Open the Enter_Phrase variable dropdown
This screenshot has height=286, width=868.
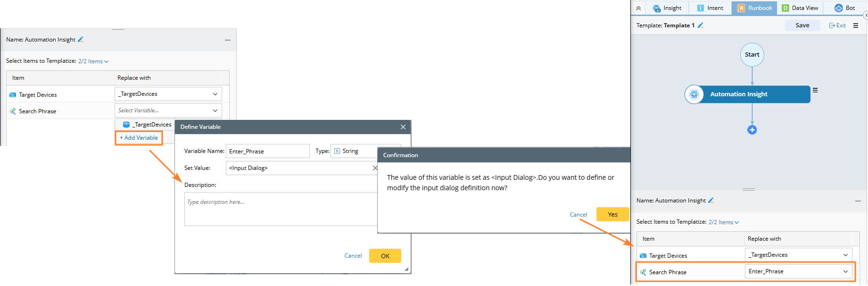845,271
